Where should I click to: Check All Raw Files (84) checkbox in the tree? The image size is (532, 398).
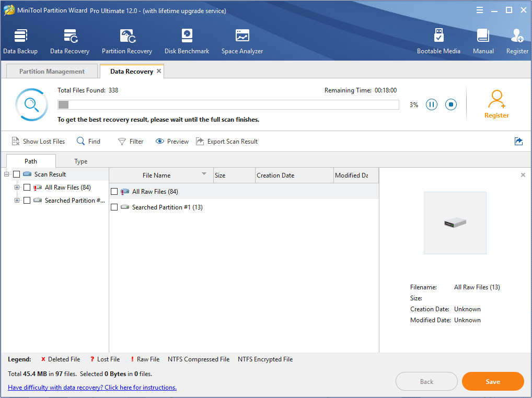coord(27,188)
